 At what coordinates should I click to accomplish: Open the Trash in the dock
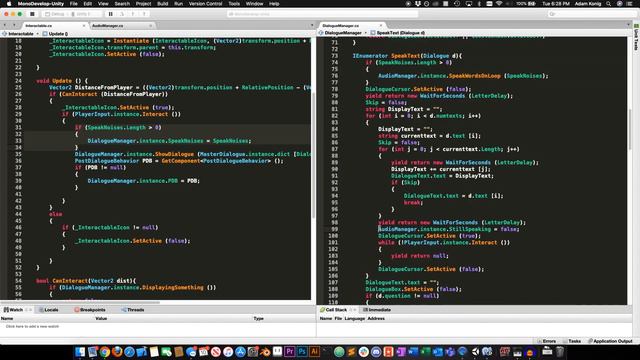pos(560,351)
